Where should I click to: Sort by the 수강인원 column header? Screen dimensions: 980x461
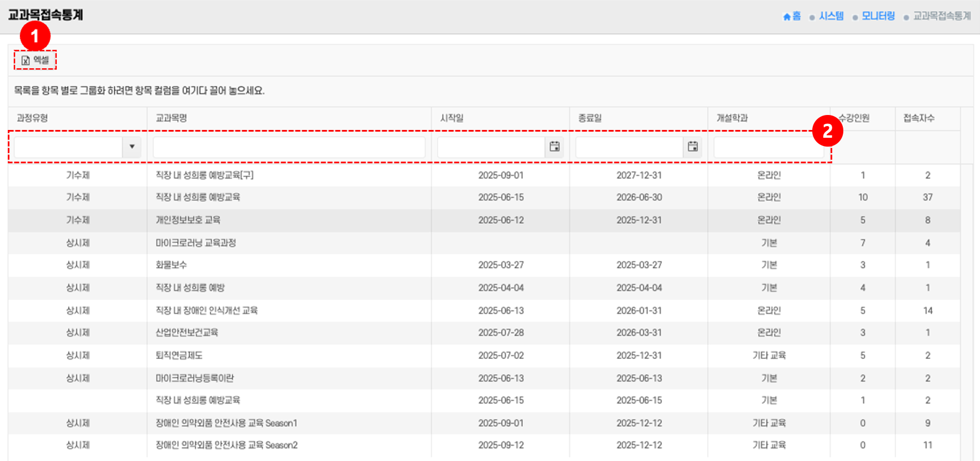[x=856, y=118]
